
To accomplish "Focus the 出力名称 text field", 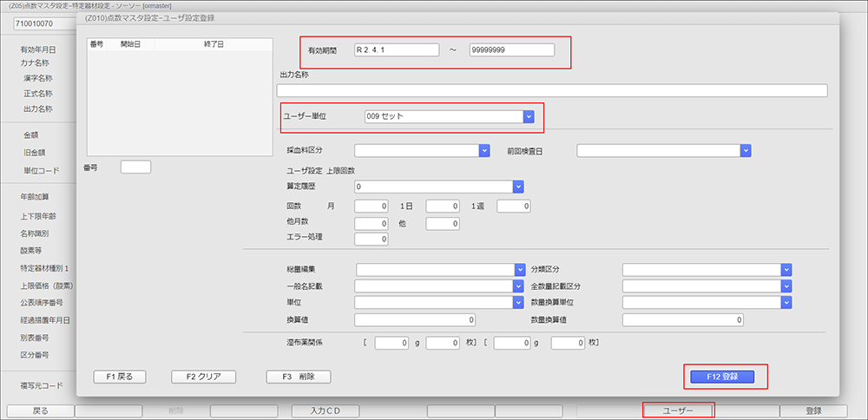I will pyautogui.click(x=551, y=90).
